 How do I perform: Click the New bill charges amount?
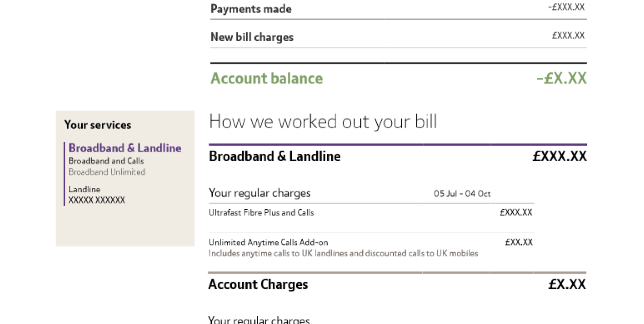568,35
